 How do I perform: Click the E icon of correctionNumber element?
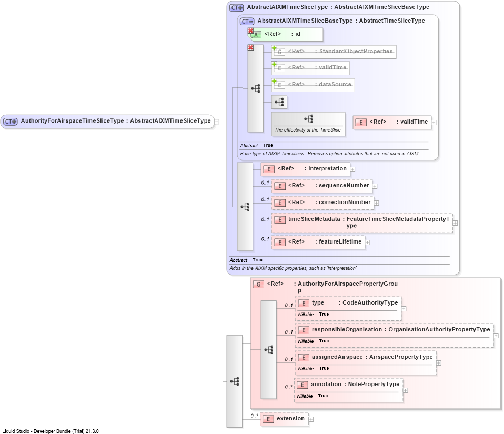pyautogui.click(x=280, y=203)
